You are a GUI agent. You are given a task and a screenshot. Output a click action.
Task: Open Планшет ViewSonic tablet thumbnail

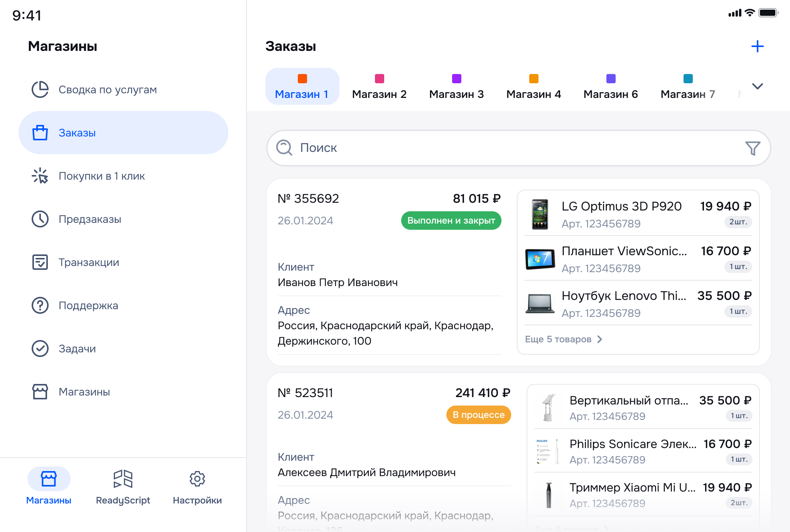click(540, 259)
